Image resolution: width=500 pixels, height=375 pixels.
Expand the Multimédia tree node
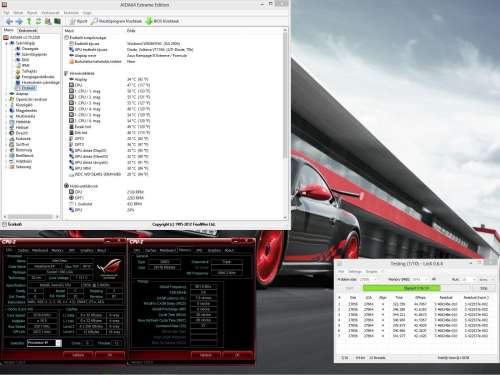click(x=6, y=116)
